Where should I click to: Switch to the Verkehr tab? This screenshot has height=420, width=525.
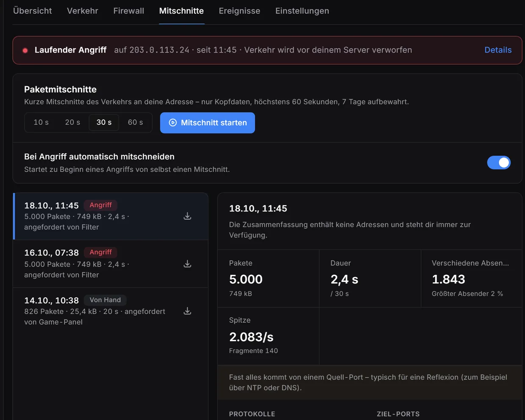click(x=83, y=11)
